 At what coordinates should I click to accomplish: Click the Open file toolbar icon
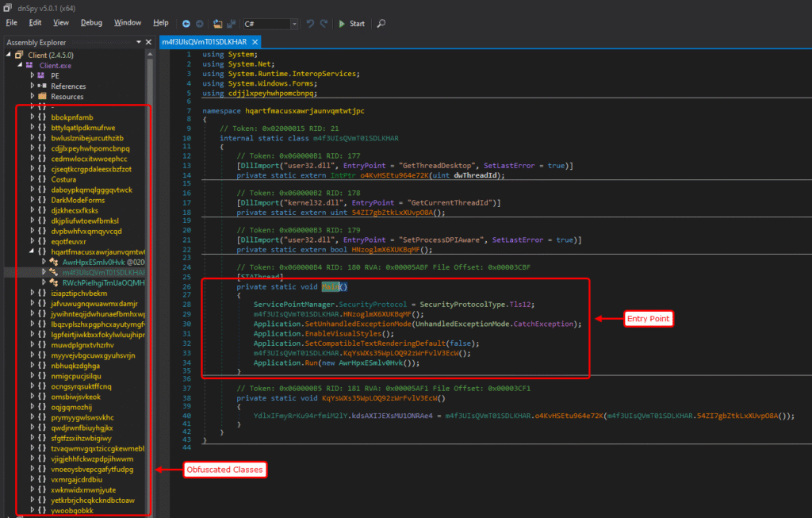tap(218, 24)
